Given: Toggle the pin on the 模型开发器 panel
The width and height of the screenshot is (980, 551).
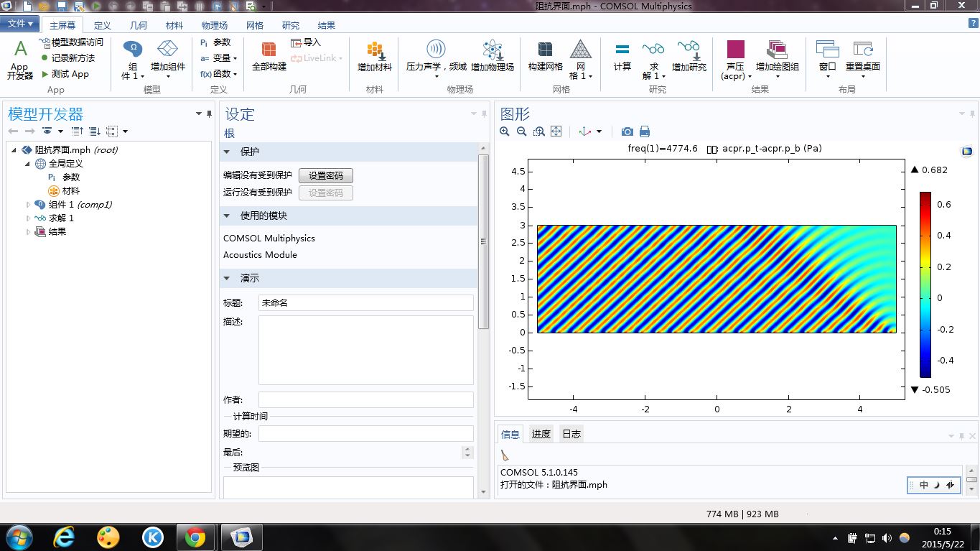Looking at the screenshot, I should 210,114.
